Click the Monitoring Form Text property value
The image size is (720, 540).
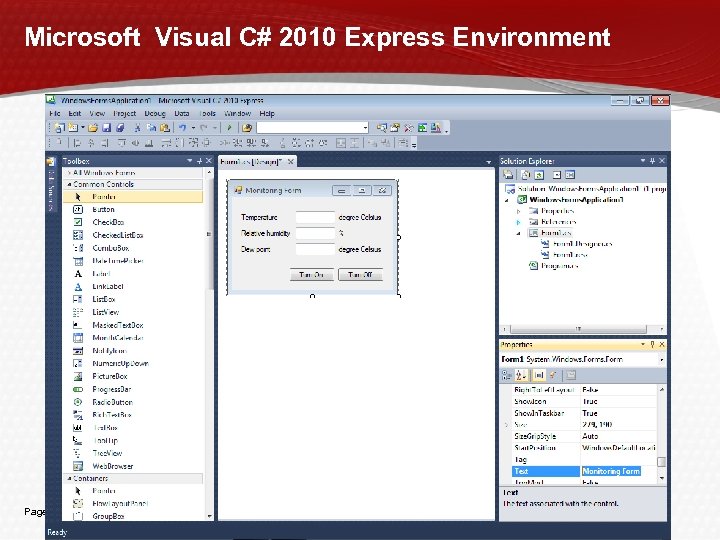point(611,471)
